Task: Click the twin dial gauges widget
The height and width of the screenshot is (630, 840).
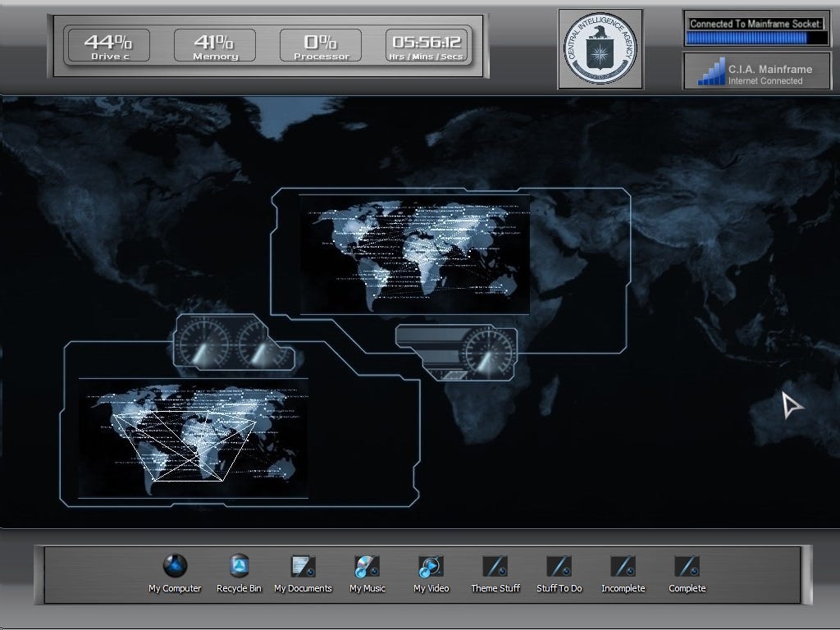Action: pos(234,343)
